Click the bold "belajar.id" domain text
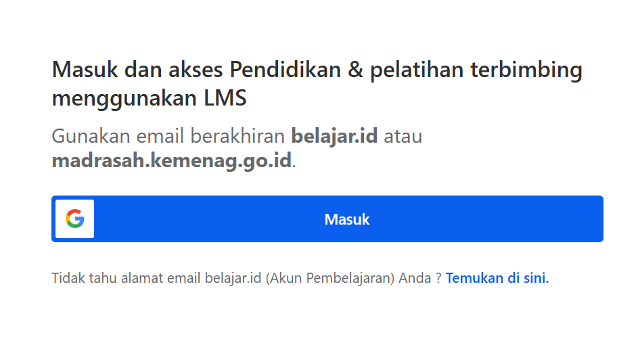 pos(334,136)
